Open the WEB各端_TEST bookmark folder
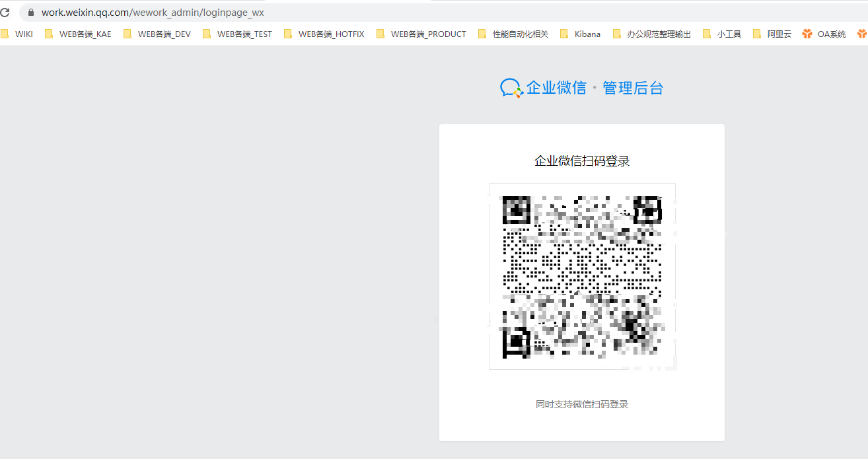The height and width of the screenshot is (459, 868). (x=237, y=34)
